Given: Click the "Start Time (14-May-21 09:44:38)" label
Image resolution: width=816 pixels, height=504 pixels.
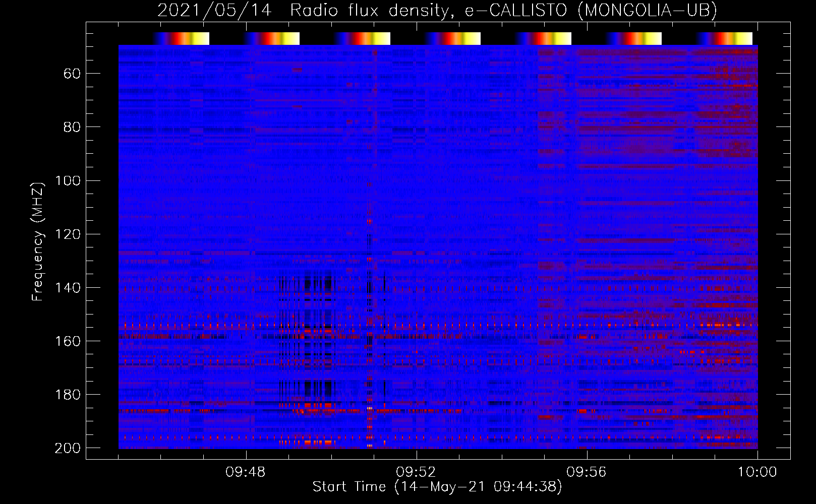Looking at the screenshot, I should (x=437, y=487).
